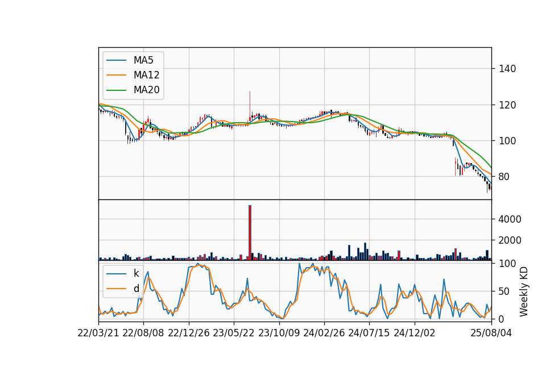Click the 23/05/22 date label
Screen dimensions: 546x392
[x=234, y=333]
